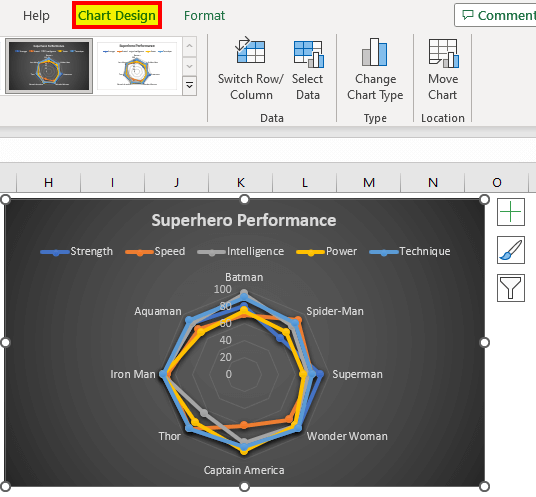Screen dimensions: 536x497
Task: Go to next row of chart styles
Action: [190, 66]
